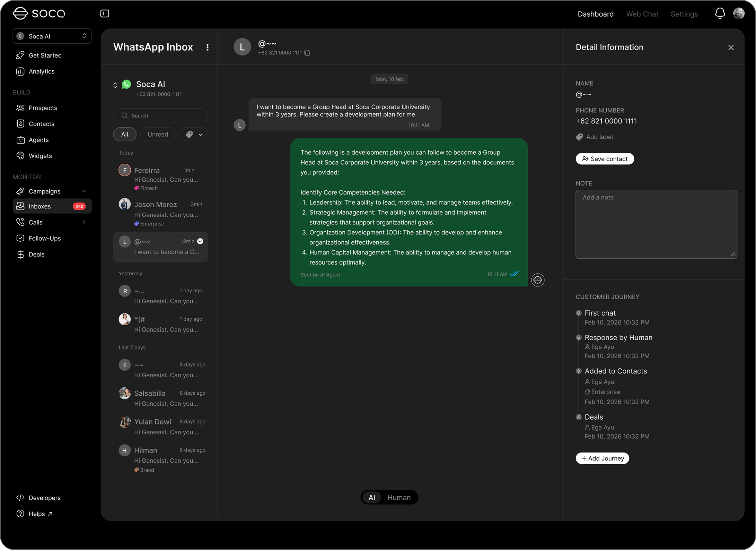The image size is (756, 550).
Task: Switch conversation mode to AI
Action: (x=371, y=497)
